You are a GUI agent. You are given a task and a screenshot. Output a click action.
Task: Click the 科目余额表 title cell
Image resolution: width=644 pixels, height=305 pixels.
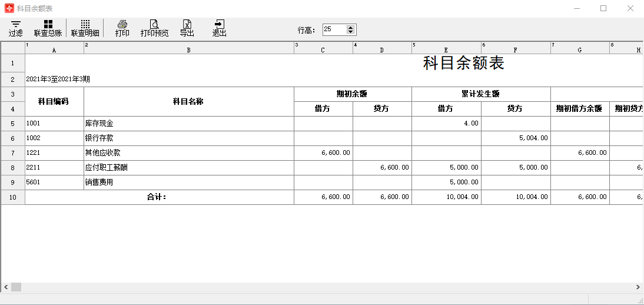463,64
